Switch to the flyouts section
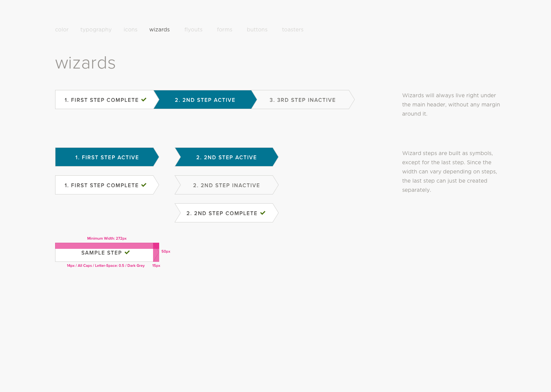The height and width of the screenshot is (392, 551). click(193, 29)
